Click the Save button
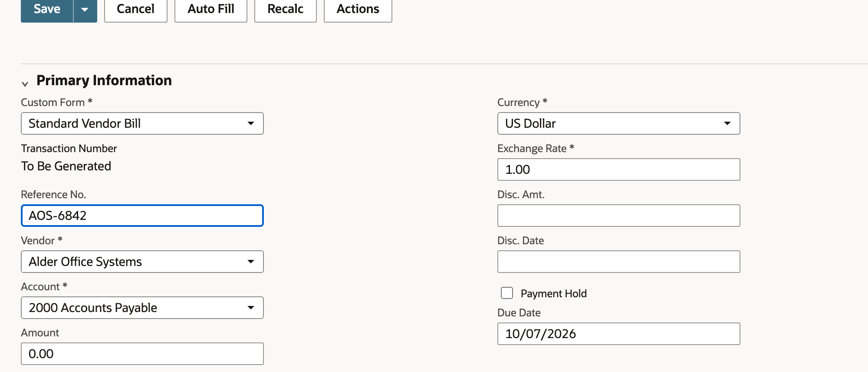 point(47,10)
